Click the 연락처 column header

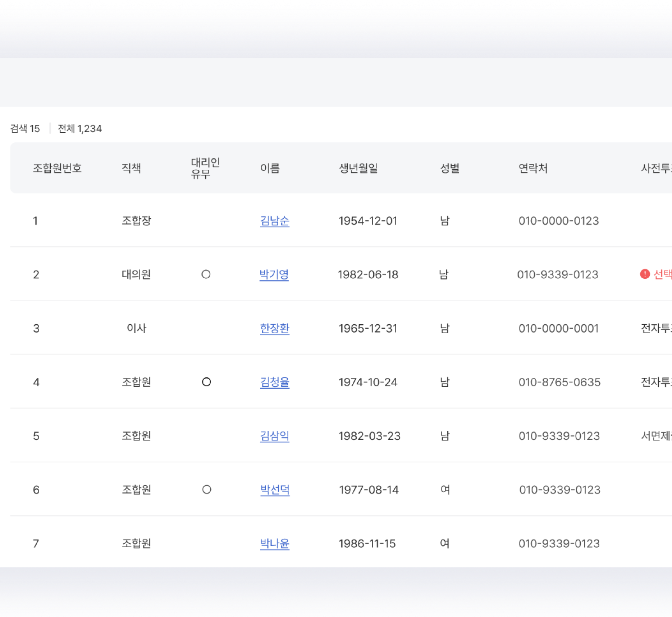(x=532, y=168)
